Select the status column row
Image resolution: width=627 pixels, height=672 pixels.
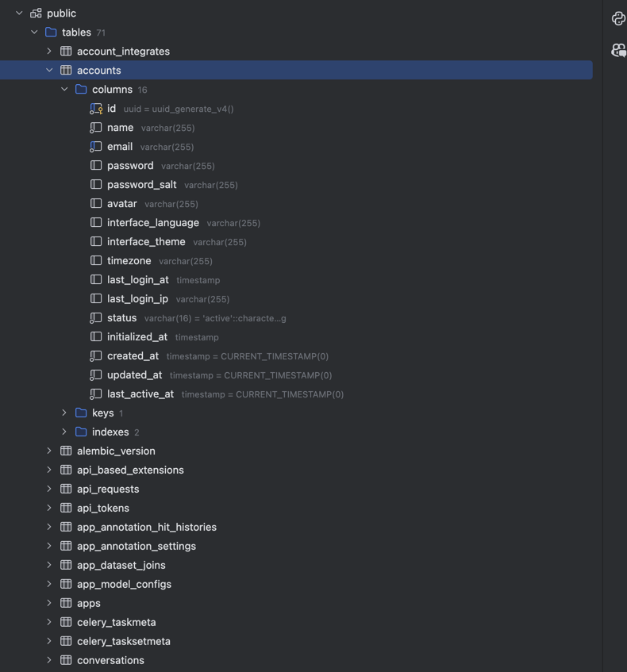[121, 318]
